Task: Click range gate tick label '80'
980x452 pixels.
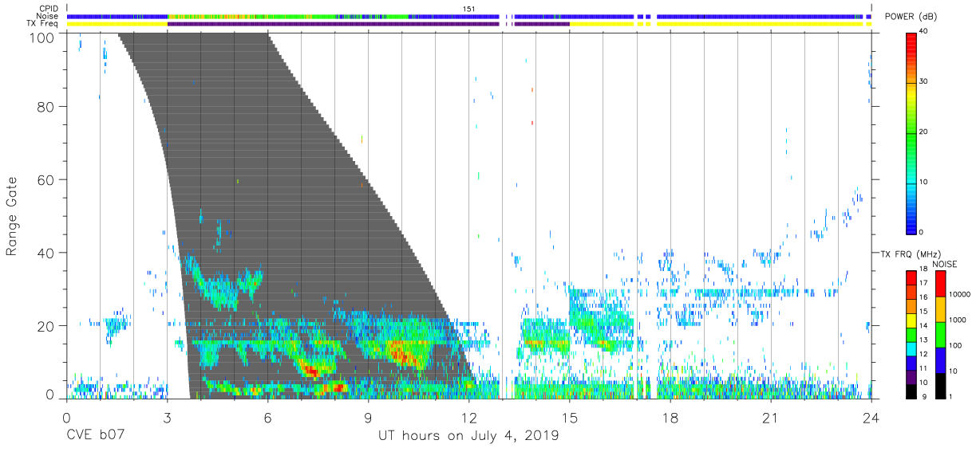Action: [x=46, y=106]
